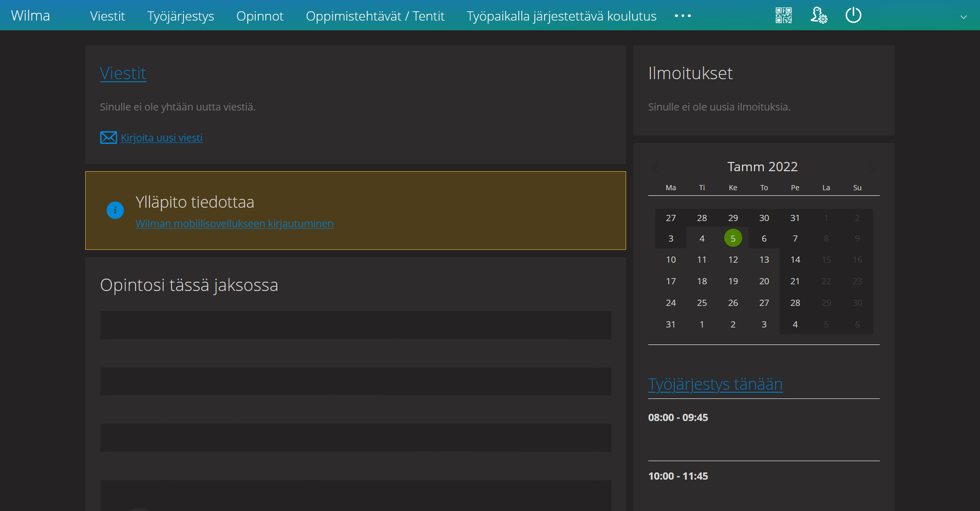Open Työpaikalla järjestettävä koulutus
This screenshot has width=980, height=511.
[561, 16]
